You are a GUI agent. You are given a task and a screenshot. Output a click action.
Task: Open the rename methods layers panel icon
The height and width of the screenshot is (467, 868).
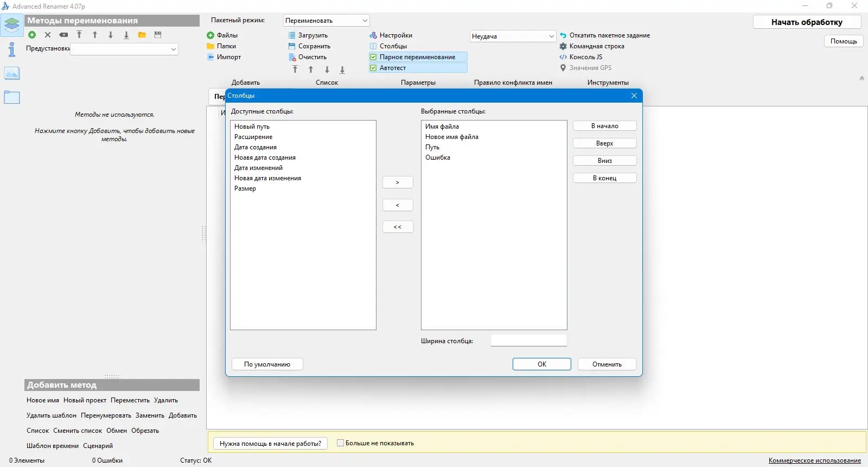tap(12, 25)
